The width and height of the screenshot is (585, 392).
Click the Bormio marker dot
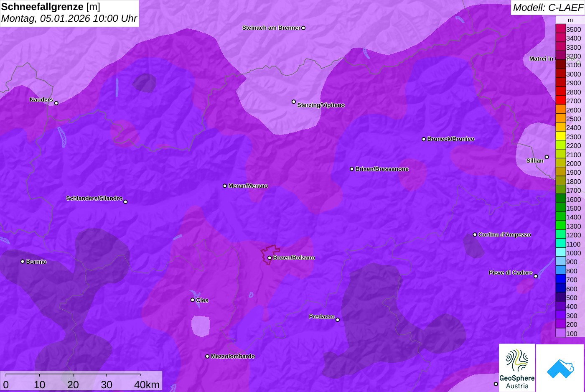[23, 262]
